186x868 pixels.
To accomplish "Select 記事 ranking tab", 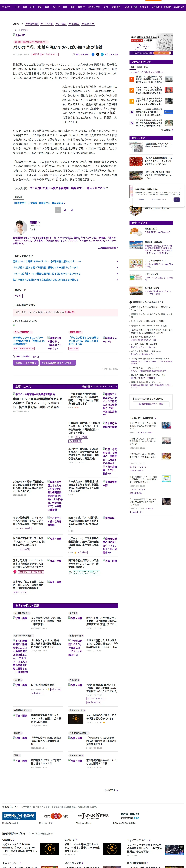I will (x=133, y=67).
